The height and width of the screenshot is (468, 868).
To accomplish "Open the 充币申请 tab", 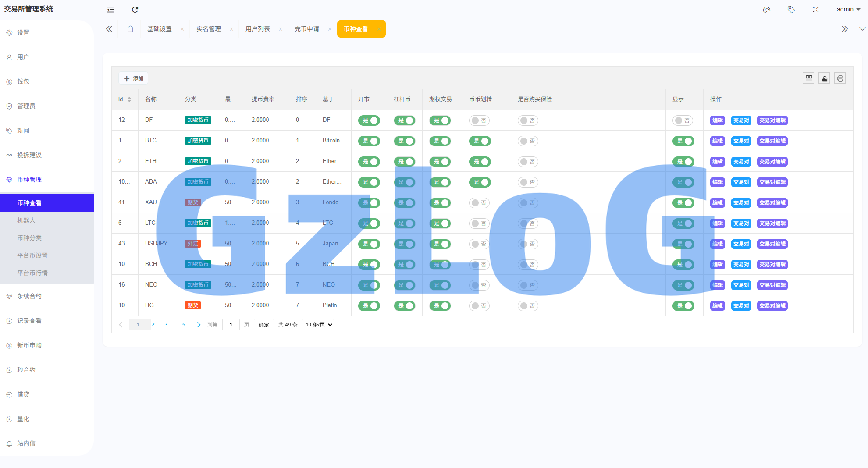I will point(307,28).
